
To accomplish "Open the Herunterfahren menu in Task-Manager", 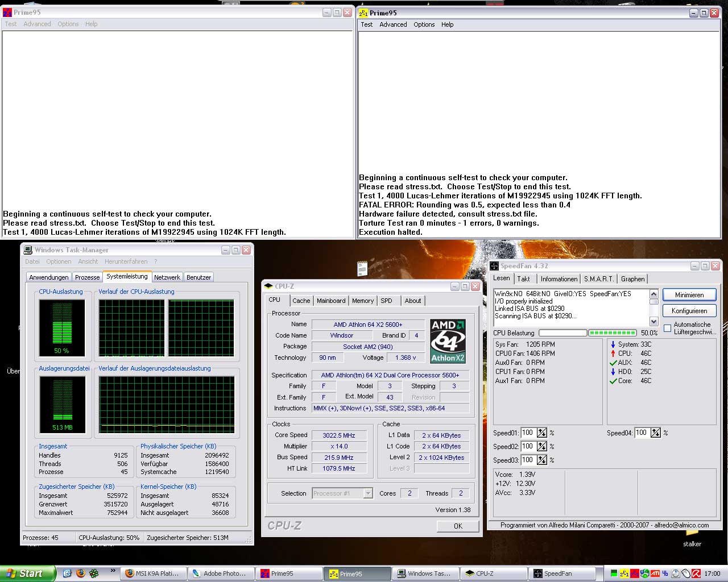I will (126, 261).
